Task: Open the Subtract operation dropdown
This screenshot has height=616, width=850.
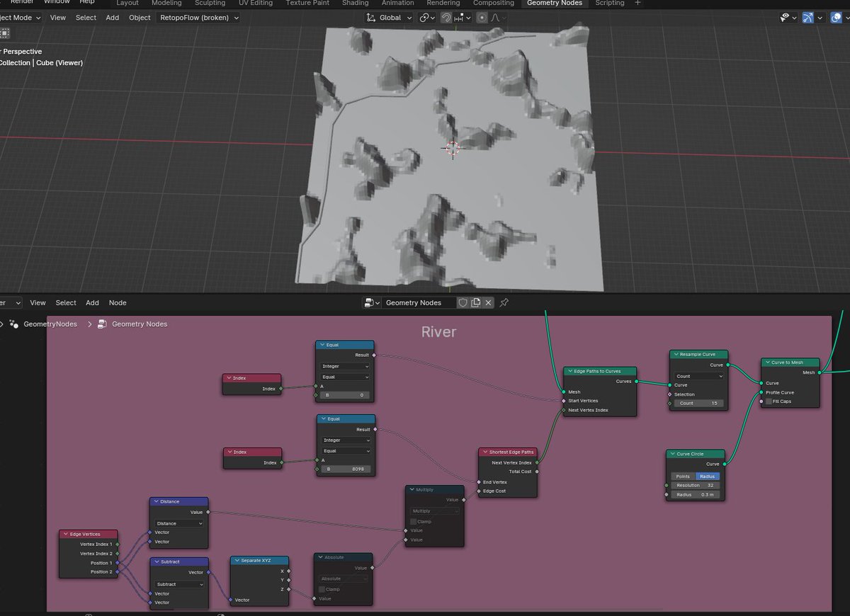Action: click(x=180, y=585)
